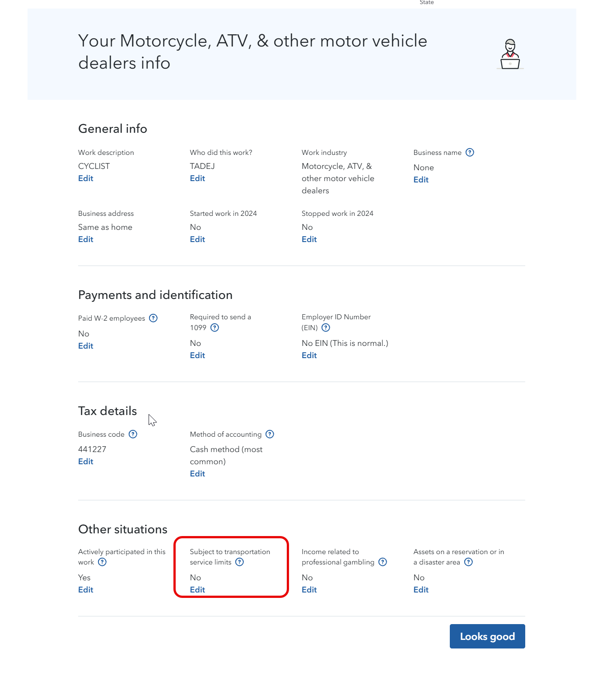This screenshot has width=616, height=695.
Task: Open help icon for Paid W-2 employees
Action: (x=153, y=318)
